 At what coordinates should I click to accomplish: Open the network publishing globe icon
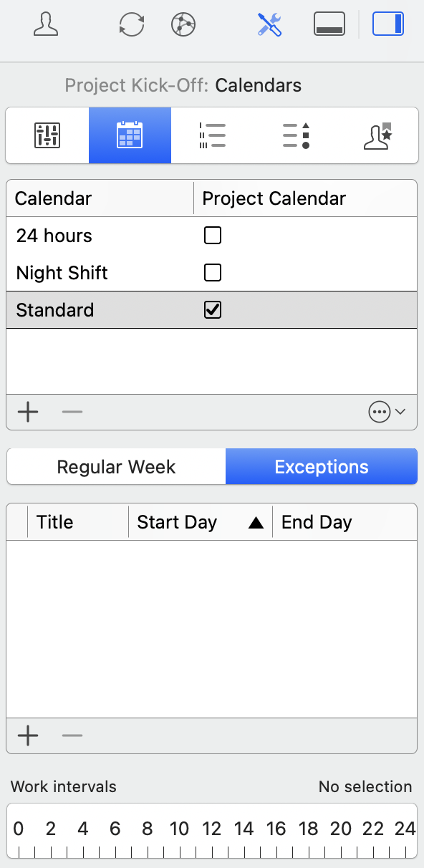coord(182,25)
